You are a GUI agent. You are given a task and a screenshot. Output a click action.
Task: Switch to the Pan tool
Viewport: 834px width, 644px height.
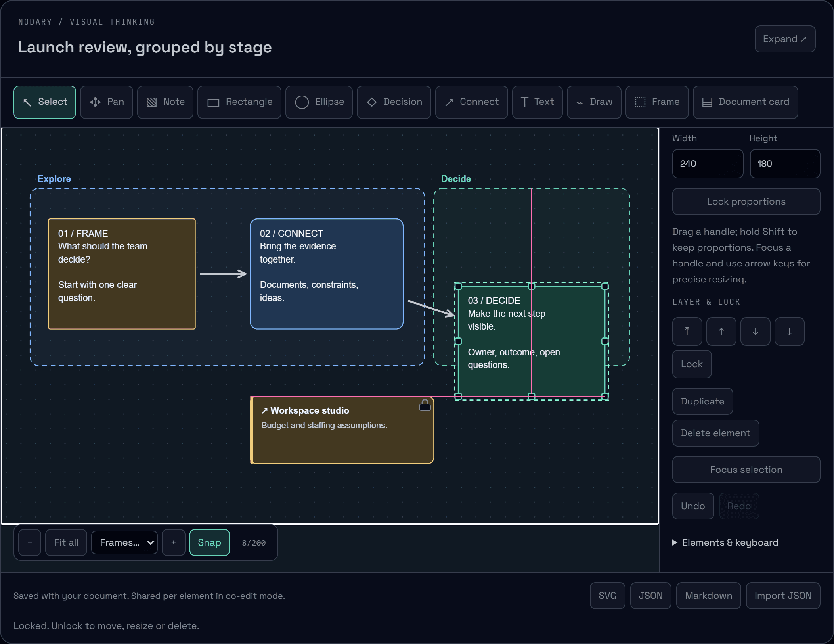[107, 102]
